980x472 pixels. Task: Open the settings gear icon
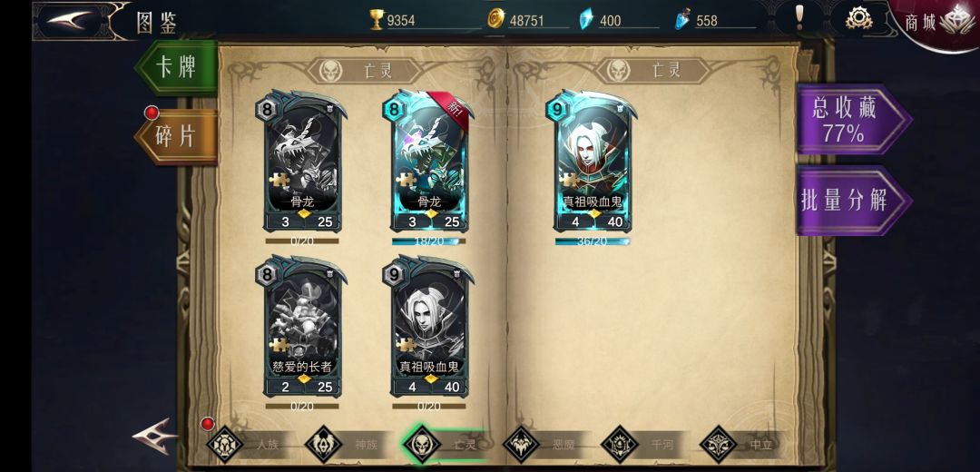point(858,18)
